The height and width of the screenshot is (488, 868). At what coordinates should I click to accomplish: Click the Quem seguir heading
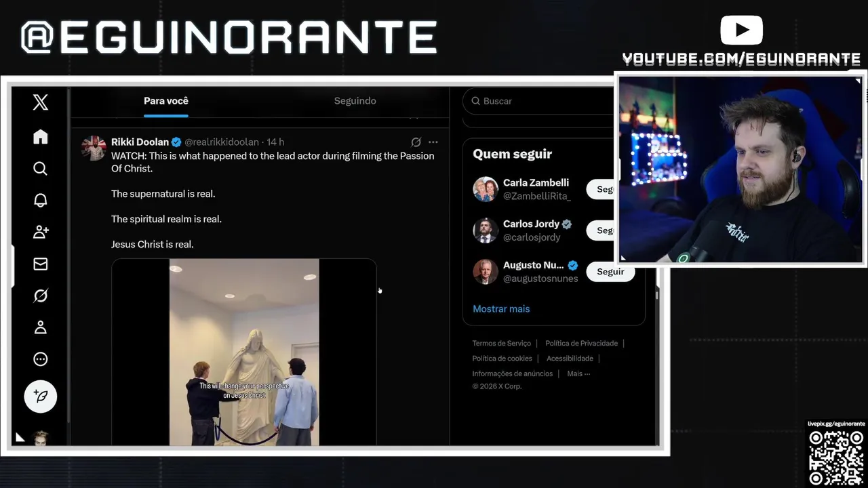point(513,154)
